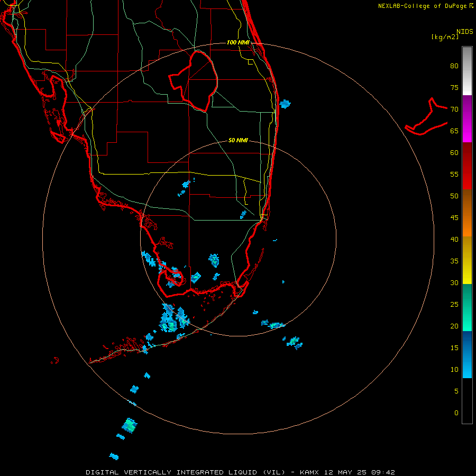476x476 pixels.
Task: Pick the white-gray band of the color bar
Action: point(467,71)
